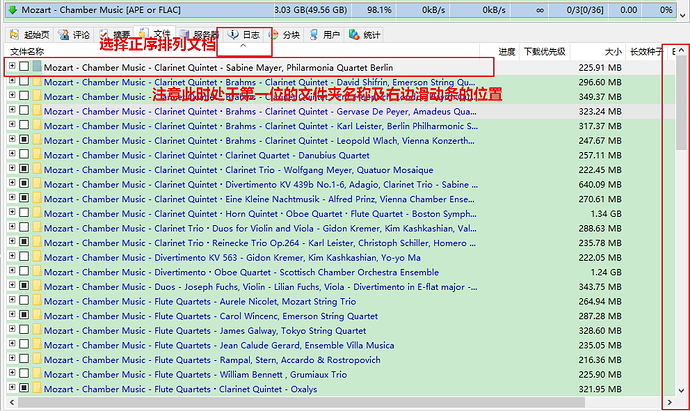Open the 日志 tab
Viewport: 690px width, 411px height.
[244, 35]
